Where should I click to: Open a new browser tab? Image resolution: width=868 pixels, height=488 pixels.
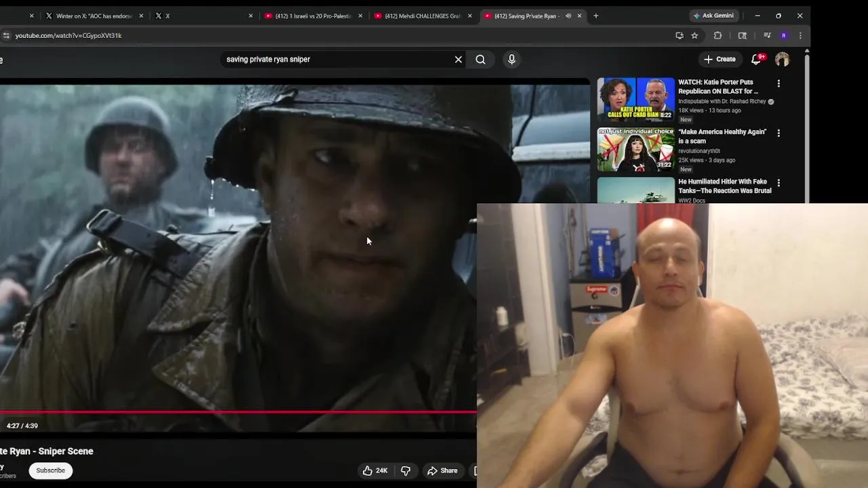(x=596, y=16)
